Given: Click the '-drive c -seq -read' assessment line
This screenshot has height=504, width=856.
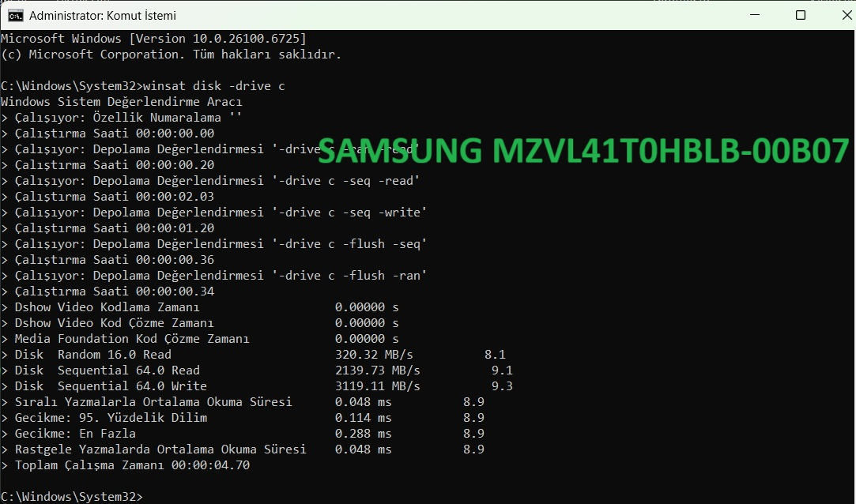Looking at the screenshot, I should point(210,181).
